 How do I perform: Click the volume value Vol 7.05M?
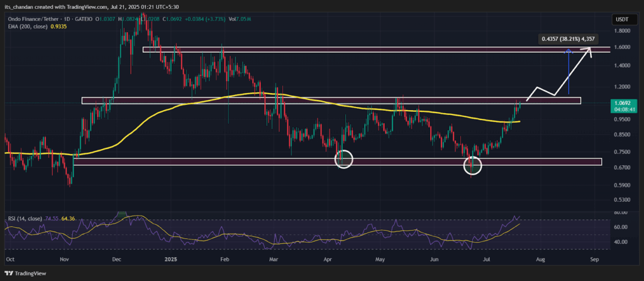[x=238, y=19]
